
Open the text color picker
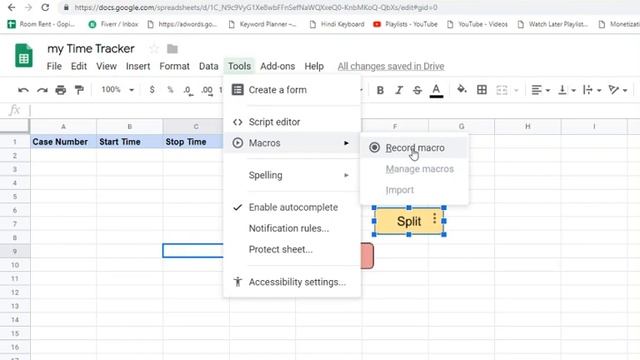pos(436,90)
